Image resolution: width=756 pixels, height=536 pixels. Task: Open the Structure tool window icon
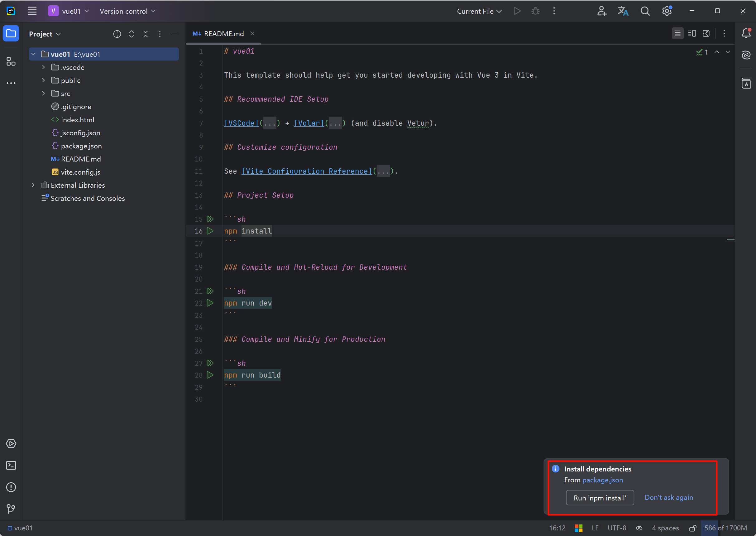(x=11, y=61)
